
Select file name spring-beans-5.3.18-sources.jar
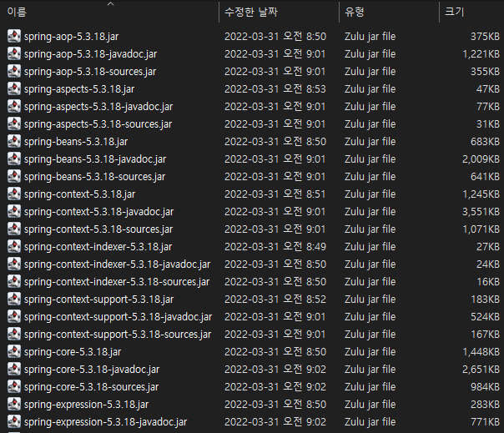click(x=95, y=177)
